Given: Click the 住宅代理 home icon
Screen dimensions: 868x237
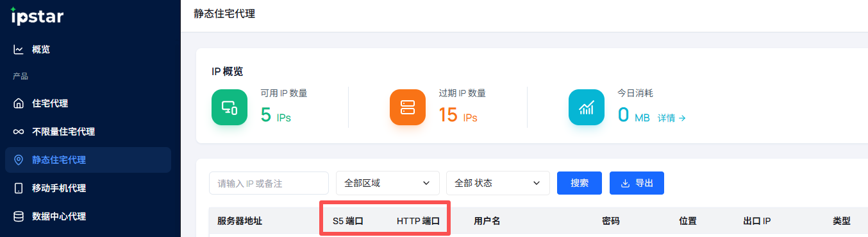Looking at the screenshot, I should 19,103.
